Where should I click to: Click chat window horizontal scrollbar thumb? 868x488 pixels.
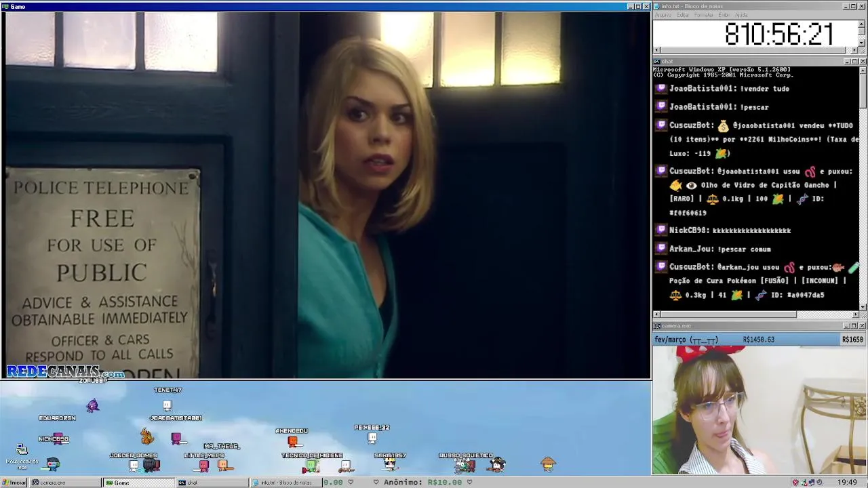tap(728, 314)
